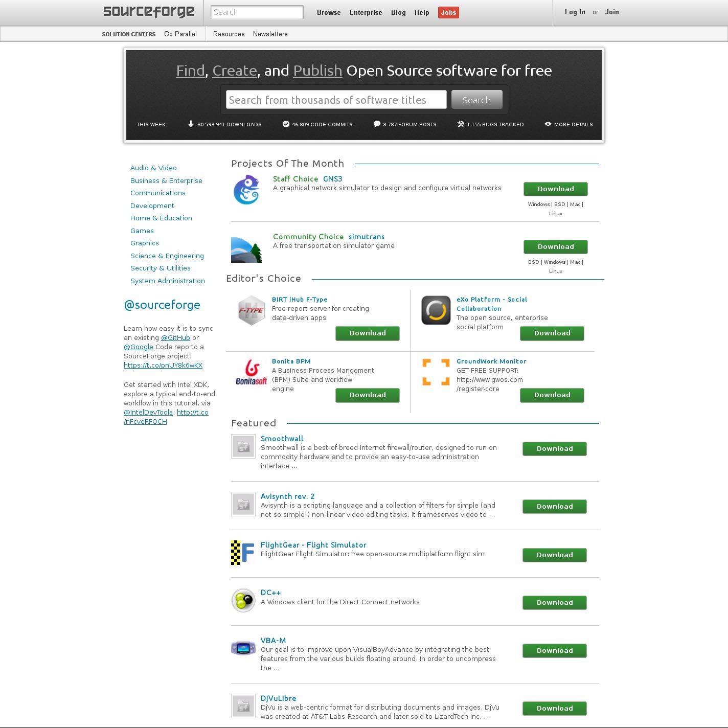Click the SourceForge logo
728x728 pixels.
149,12
